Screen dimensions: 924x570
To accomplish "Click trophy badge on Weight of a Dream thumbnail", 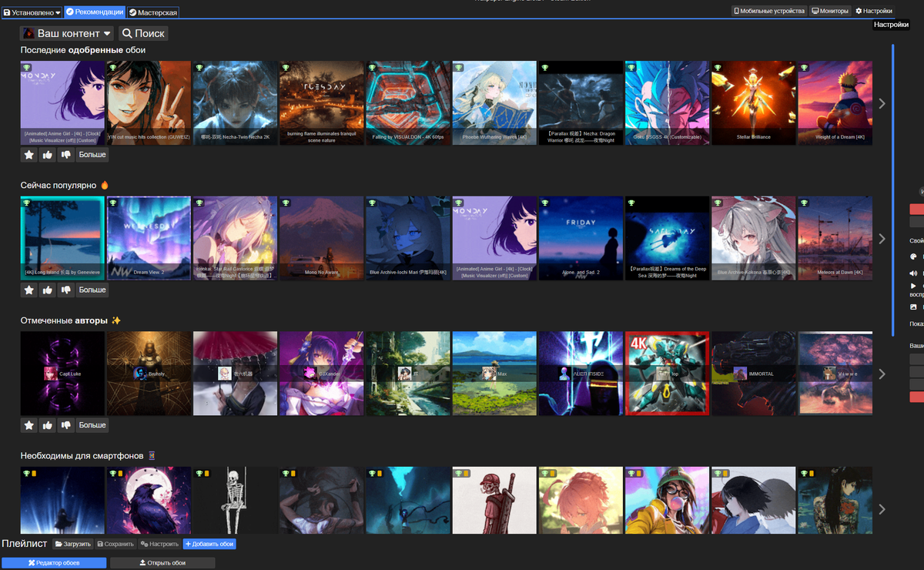I will tap(805, 68).
